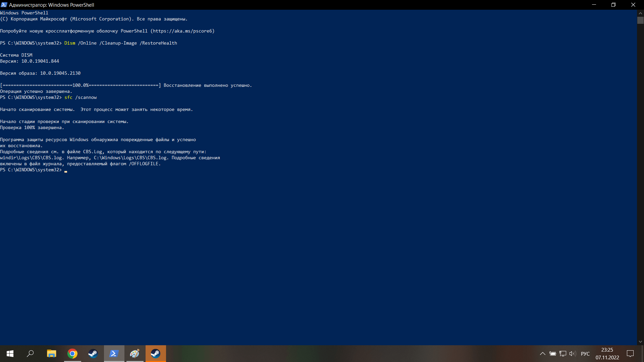The image size is (644, 362).
Task: Open taskbar search magnifier
Action: tap(31, 354)
